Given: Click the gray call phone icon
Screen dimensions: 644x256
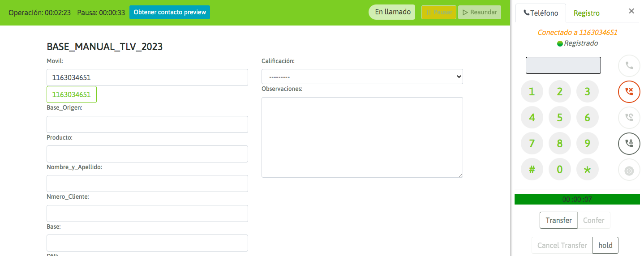Looking at the screenshot, I should coord(629,66).
